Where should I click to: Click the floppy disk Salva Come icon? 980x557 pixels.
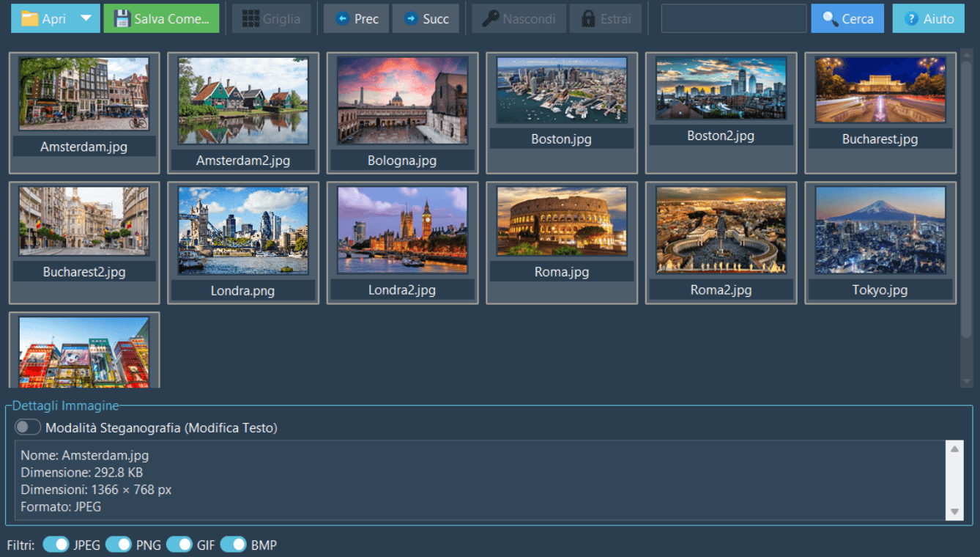click(122, 19)
